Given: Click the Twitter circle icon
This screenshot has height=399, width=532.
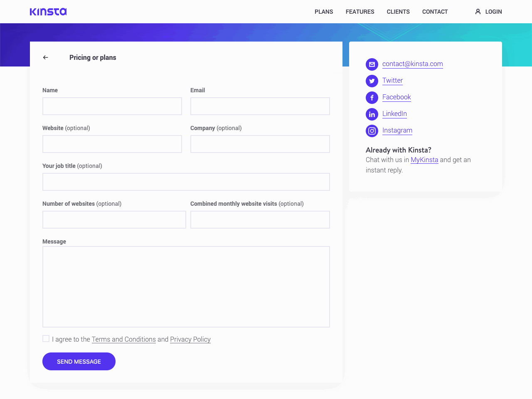Looking at the screenshot, I should [x=372, y=81].
